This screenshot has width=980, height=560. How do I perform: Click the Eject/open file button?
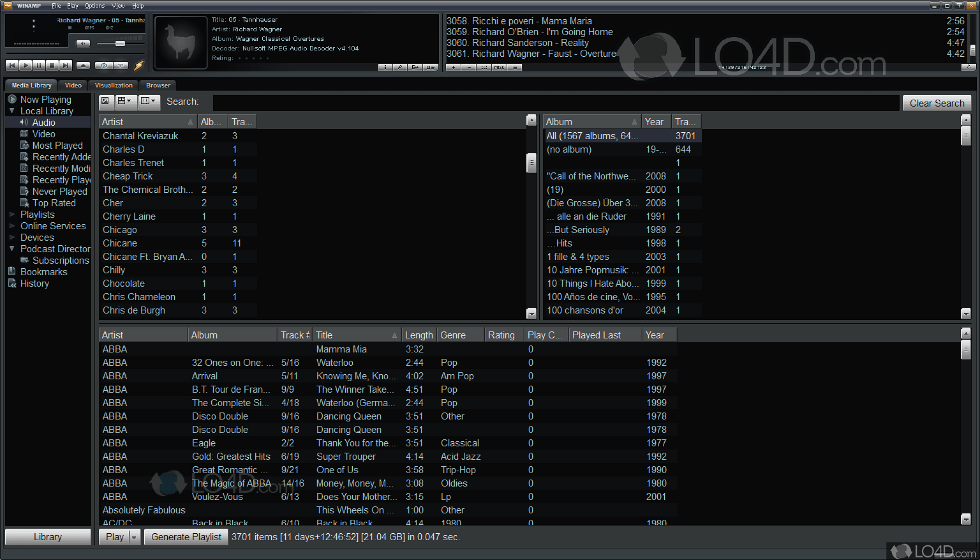[83, 65]
